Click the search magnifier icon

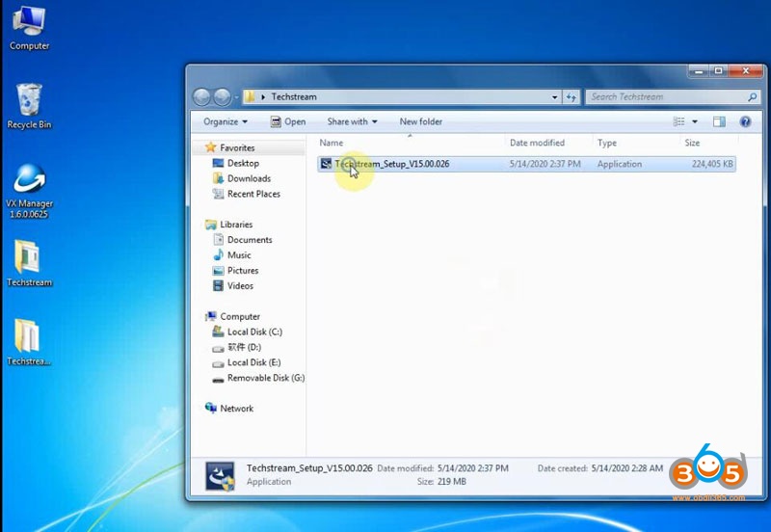pos(752,97)
